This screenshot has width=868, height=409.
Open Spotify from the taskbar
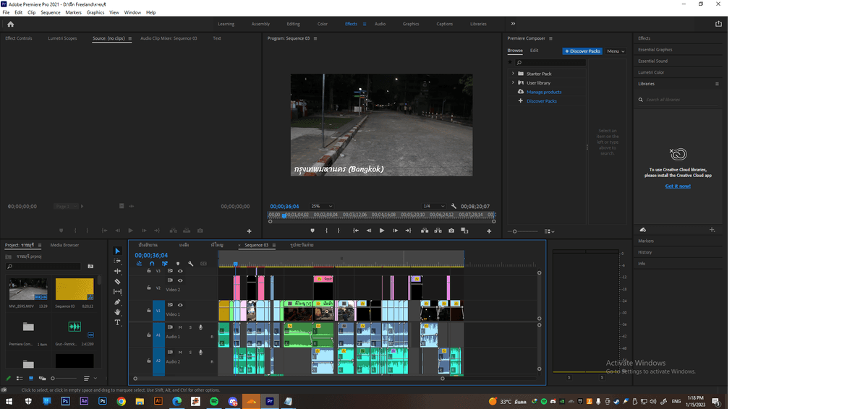pos(214,400)
